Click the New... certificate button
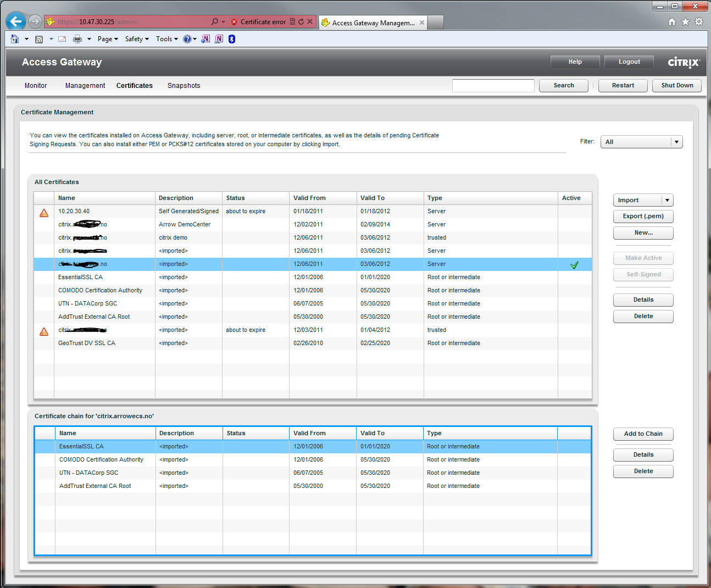This screenshot has width=711, height=588. (x=643, y=233)
